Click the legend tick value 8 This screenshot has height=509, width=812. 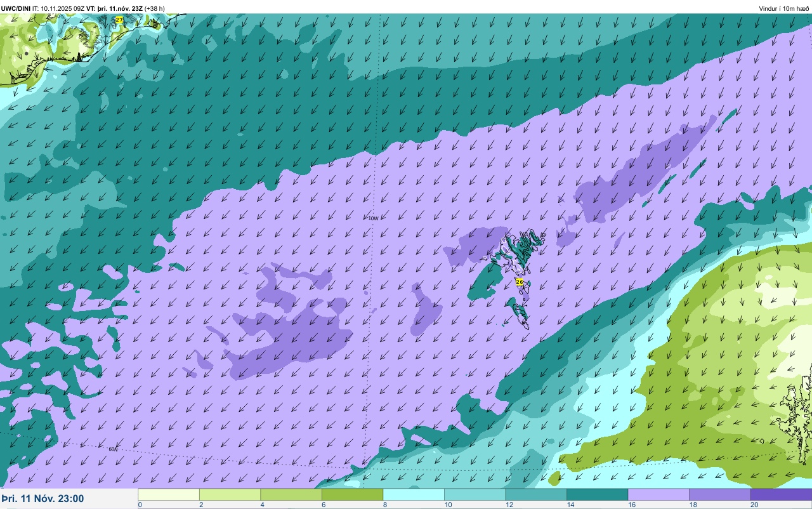[384, 505]
